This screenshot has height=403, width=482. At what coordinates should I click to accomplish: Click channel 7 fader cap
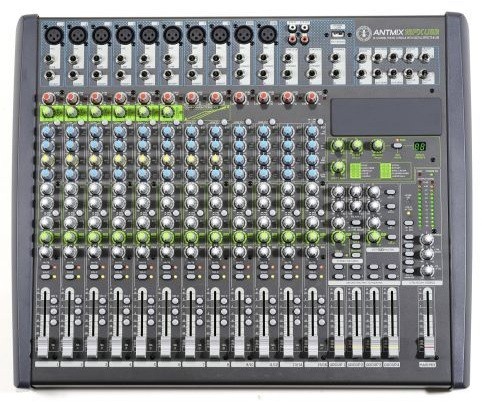click(x=190, y=347)
